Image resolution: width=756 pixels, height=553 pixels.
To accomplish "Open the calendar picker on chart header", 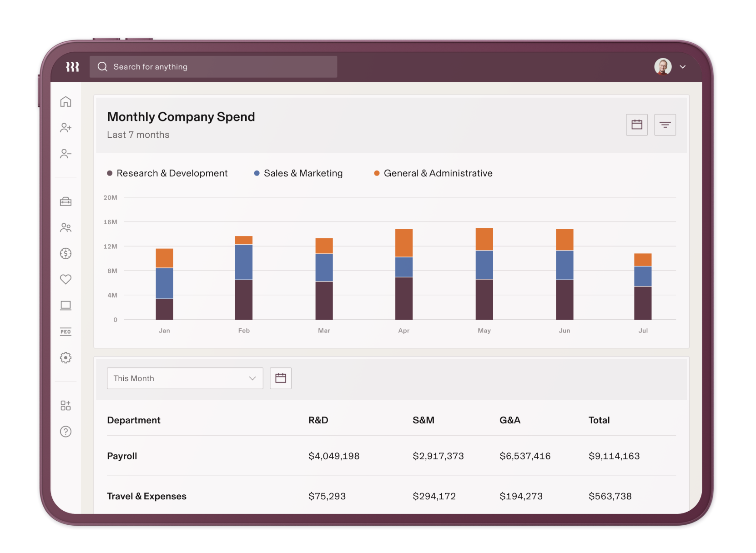I will coord(637,125).
